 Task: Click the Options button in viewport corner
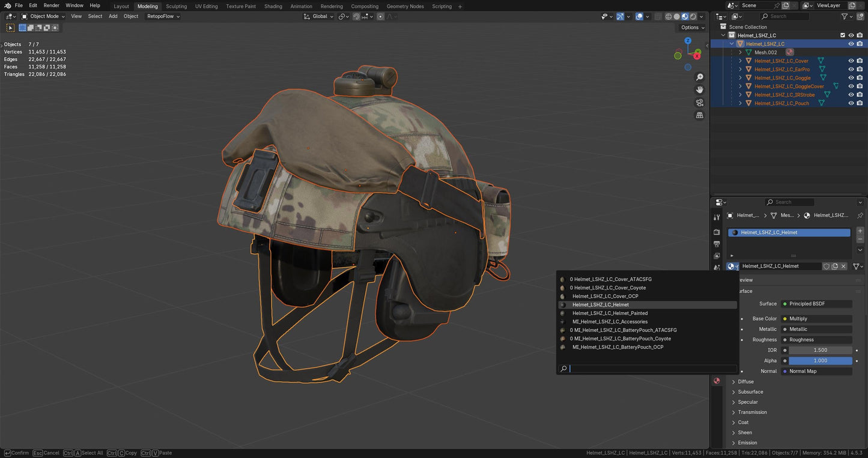click(x=690, y=27)
